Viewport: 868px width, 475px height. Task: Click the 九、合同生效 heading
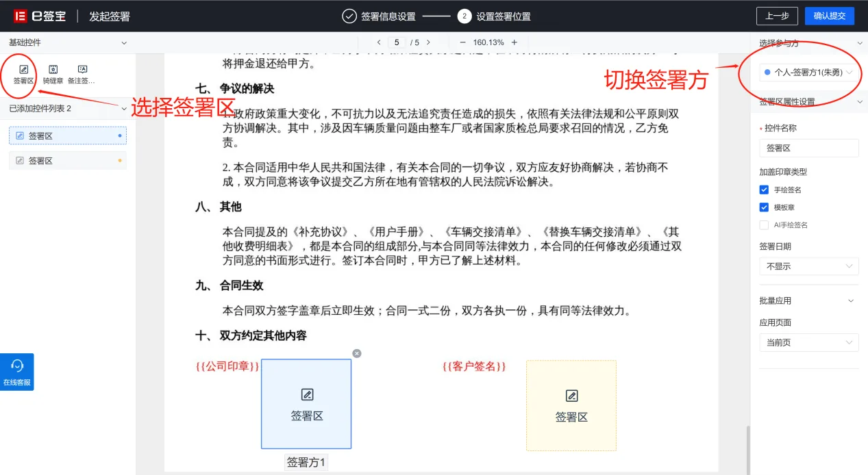(229, 285)
